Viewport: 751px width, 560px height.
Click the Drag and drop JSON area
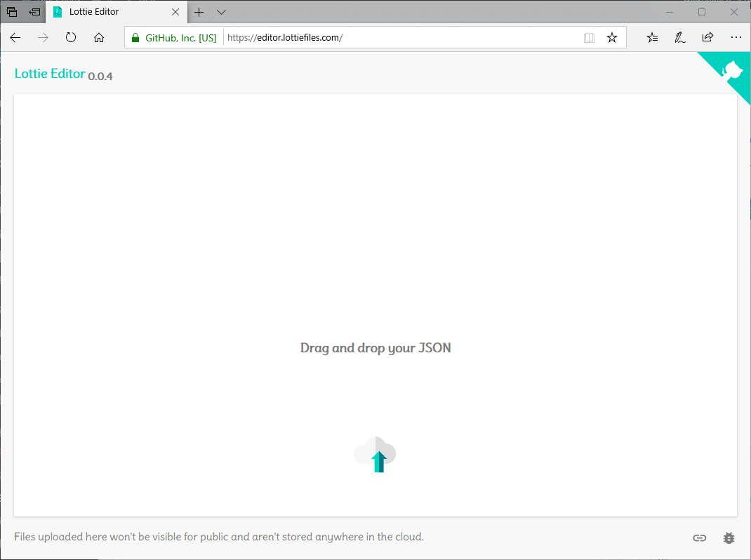click(x=375, y=348)
